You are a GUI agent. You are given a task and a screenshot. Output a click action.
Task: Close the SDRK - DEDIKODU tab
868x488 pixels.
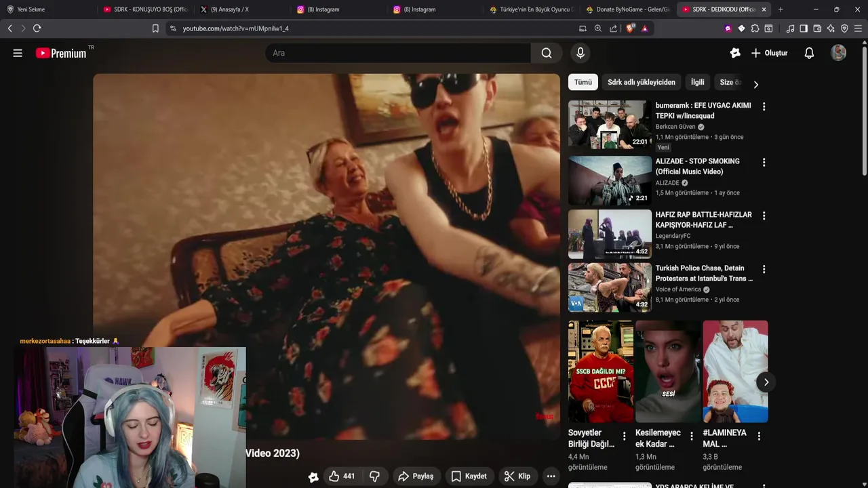(764, 9)
